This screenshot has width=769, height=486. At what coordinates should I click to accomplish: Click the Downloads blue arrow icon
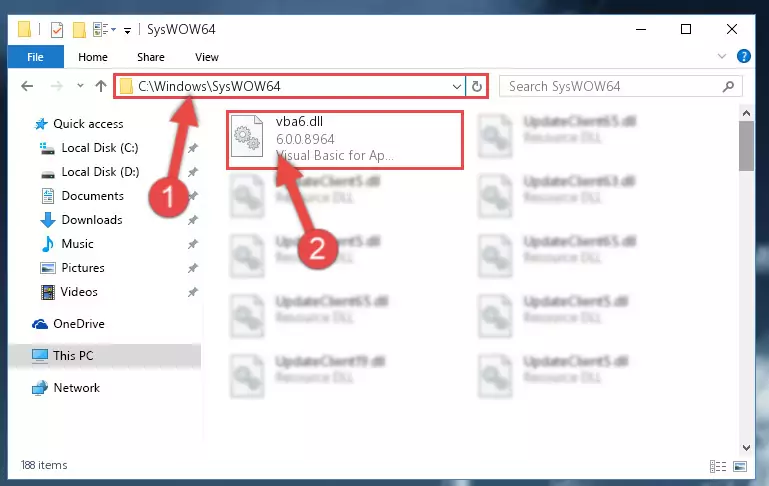coord(48,220)
